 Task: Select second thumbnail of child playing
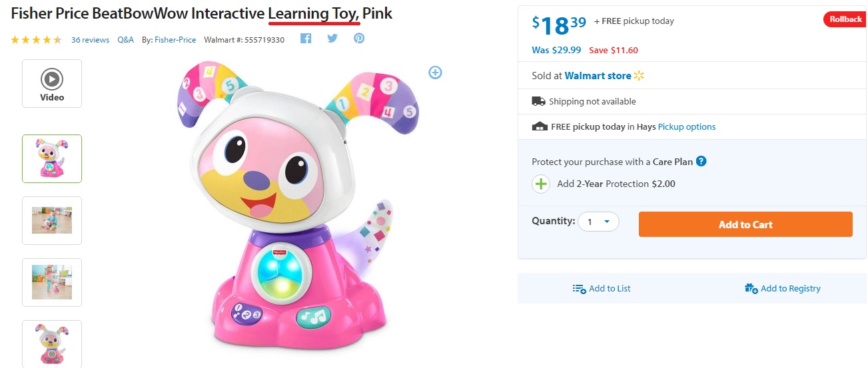[x=52, y=220]
